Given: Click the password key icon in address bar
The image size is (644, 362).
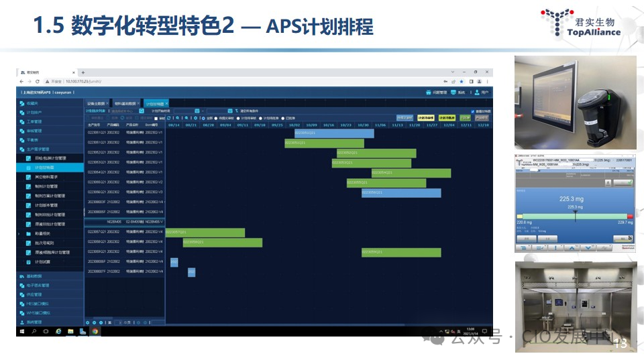Looking at the screenshot, I should tap(445, 82).
